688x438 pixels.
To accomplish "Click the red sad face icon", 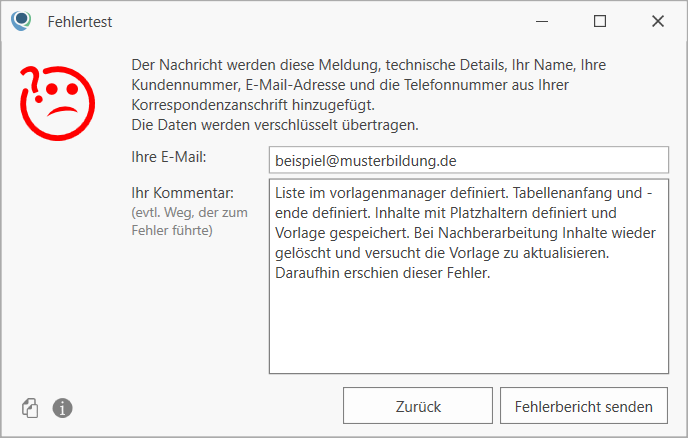I will [57, 104].
